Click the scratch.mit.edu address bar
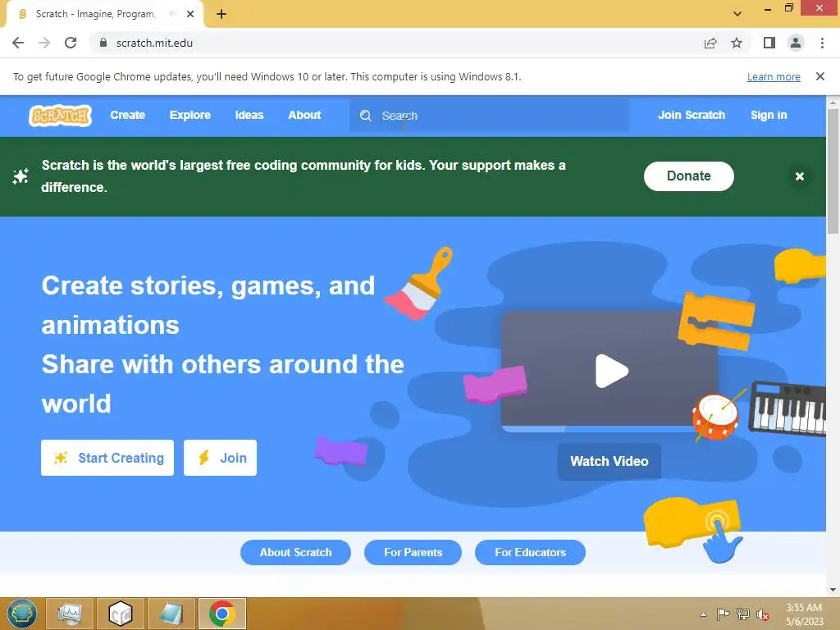840x630 pixels. point(396,43)
